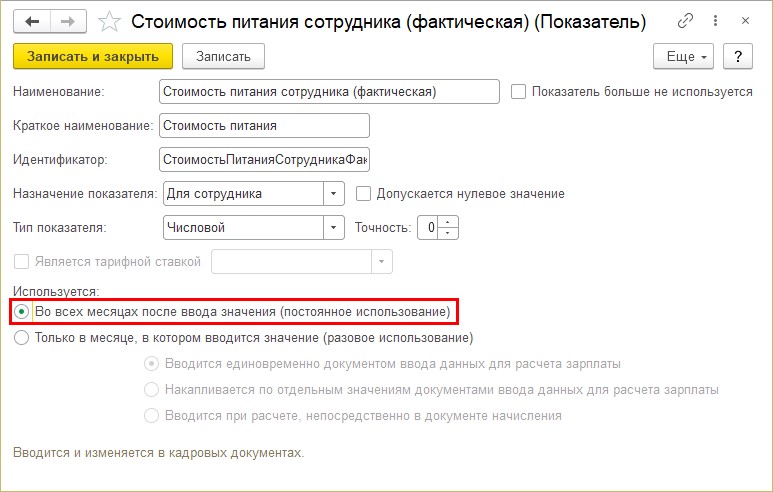This screenshot has width=773, height=492.
Task: Open help with the '?' button
Action: [x=738, y=56]
